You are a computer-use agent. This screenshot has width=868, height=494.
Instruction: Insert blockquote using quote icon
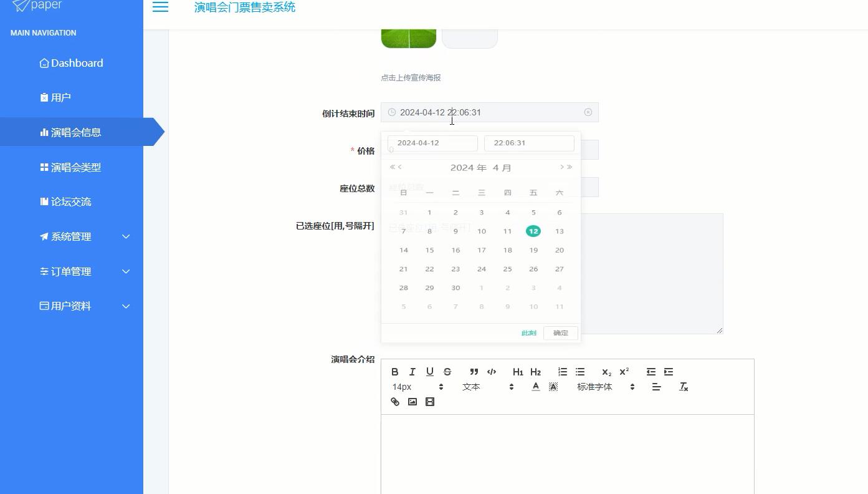coord(474,372)
